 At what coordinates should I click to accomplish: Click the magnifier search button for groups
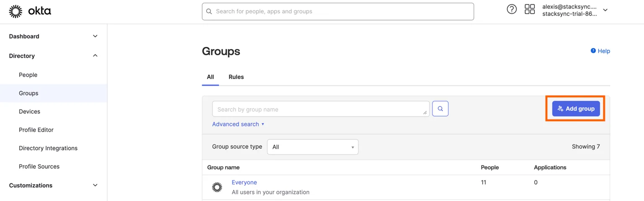coord(440,108)
